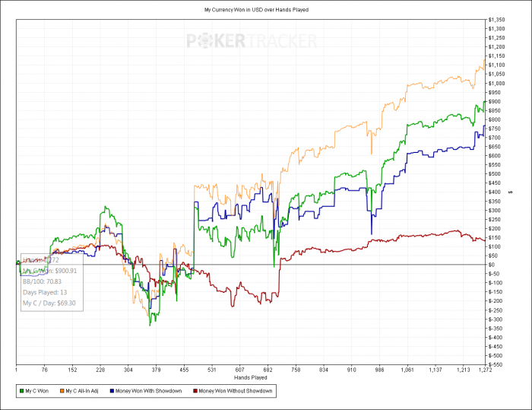Click the Hands Played axis label

[250, 377]
